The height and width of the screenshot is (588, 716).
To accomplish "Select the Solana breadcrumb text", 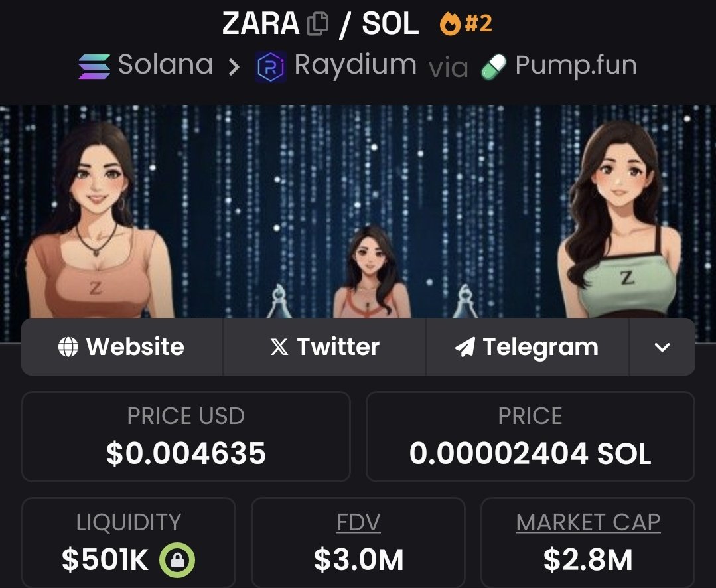I will coord(165,64).
